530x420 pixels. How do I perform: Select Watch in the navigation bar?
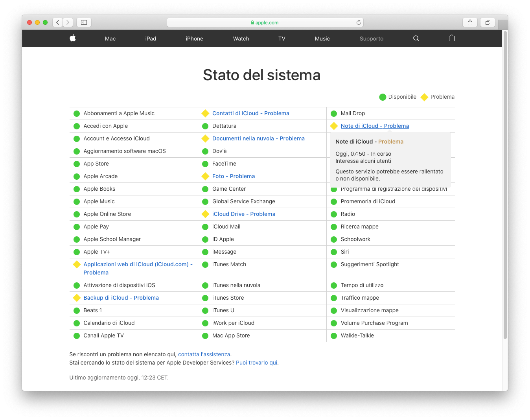point(241,39)
